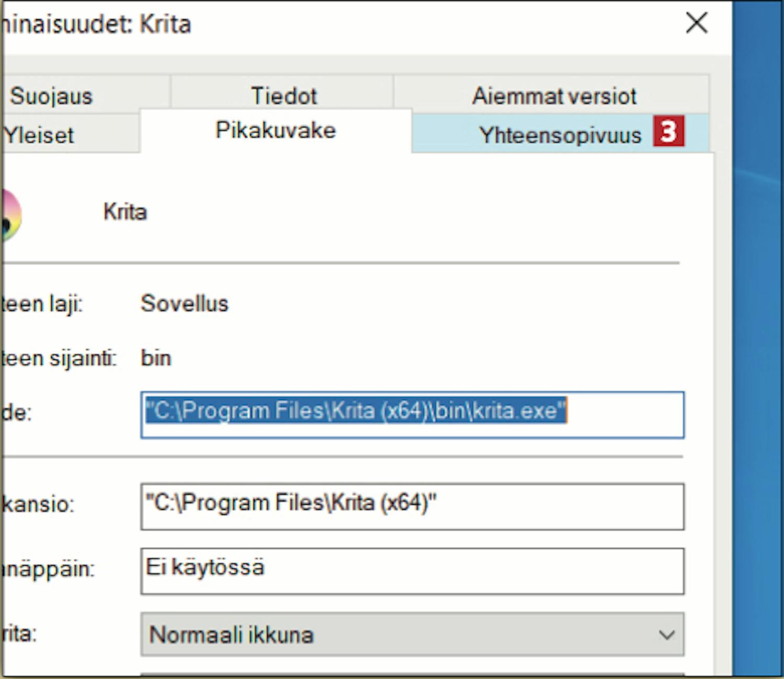Click the target path field with krita.exe
Image resolution: width=784 pixels, height=679 pixels.
coord(412,415)
